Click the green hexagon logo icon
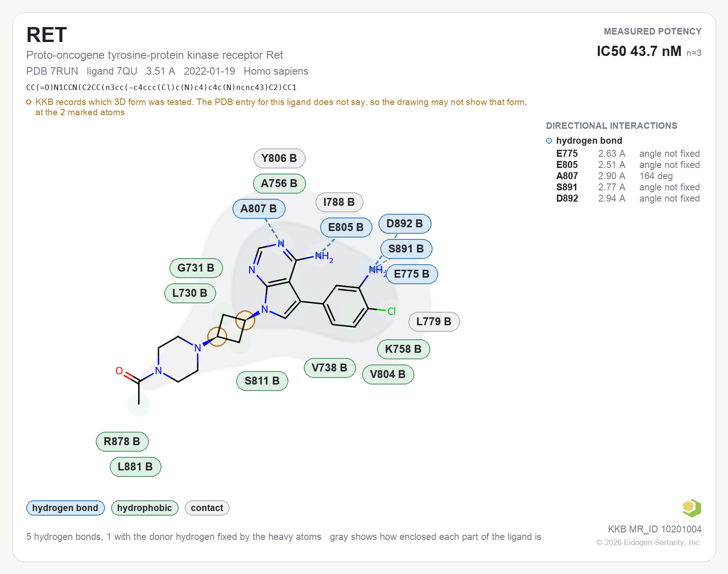Viewport: 728px width, 574px height. tap(692, 508)
